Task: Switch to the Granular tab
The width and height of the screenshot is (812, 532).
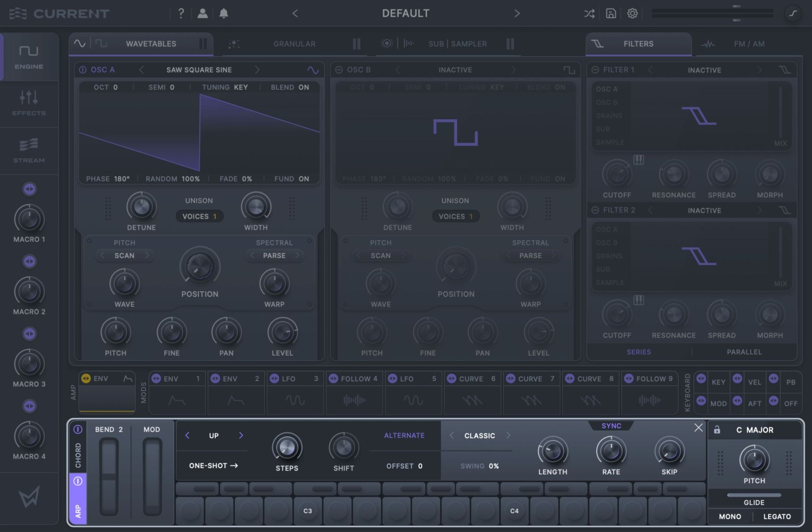Action: (294, 44)
